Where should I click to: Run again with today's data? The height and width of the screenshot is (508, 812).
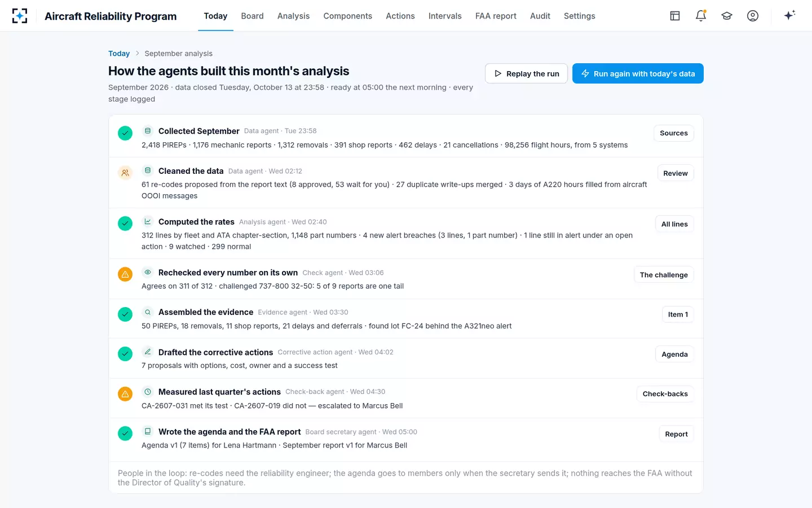pos(638,73)
